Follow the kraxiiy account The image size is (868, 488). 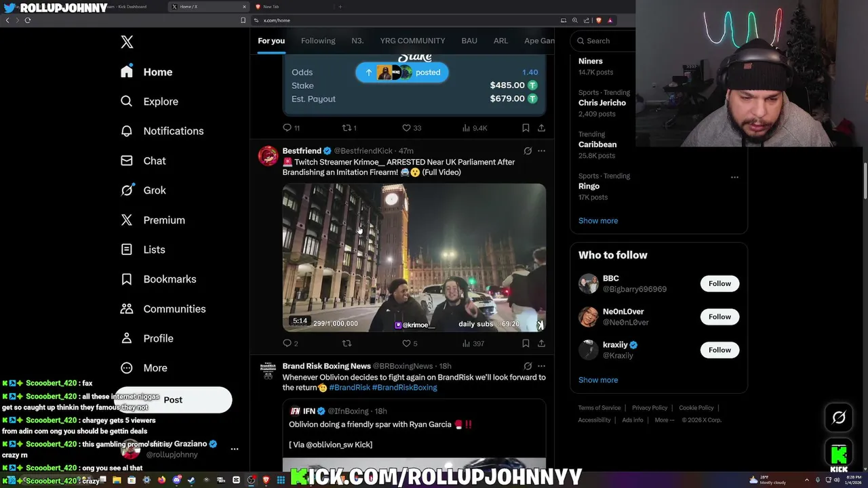(719, 350)
